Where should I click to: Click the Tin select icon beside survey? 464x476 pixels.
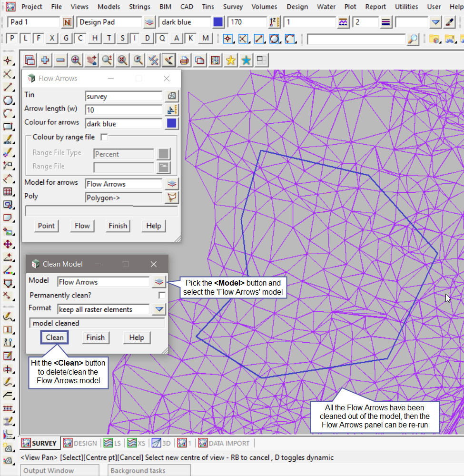pos(172,96)
